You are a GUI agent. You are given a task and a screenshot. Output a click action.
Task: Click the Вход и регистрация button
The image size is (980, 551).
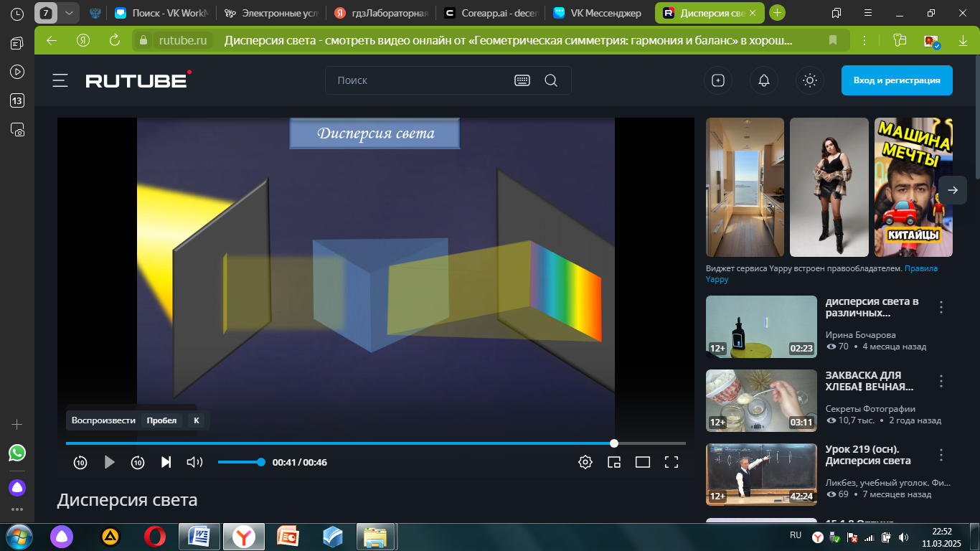pyautogui.click(x=897, y=80)
